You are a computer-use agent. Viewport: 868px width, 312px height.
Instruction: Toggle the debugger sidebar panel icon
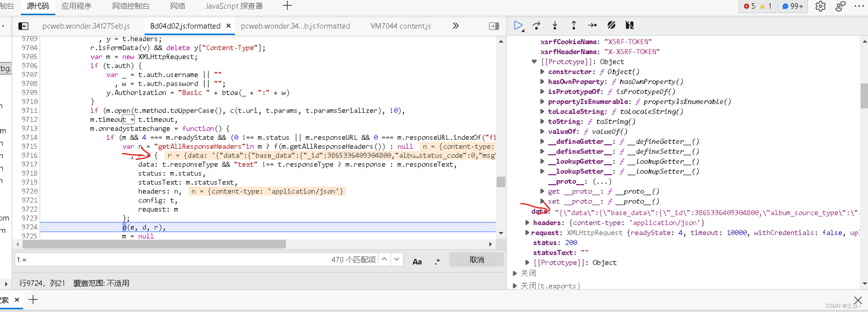[x=494, y=26]
